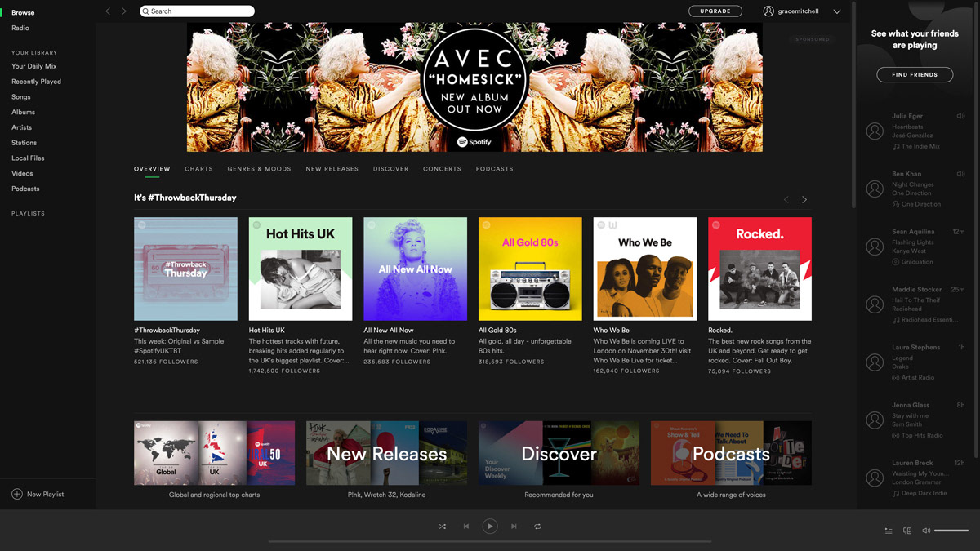Viewport: 980px width, 551px height.
Task: Open Radio in the sidebar
Action: pyautogui.click(x=20, y=28)
